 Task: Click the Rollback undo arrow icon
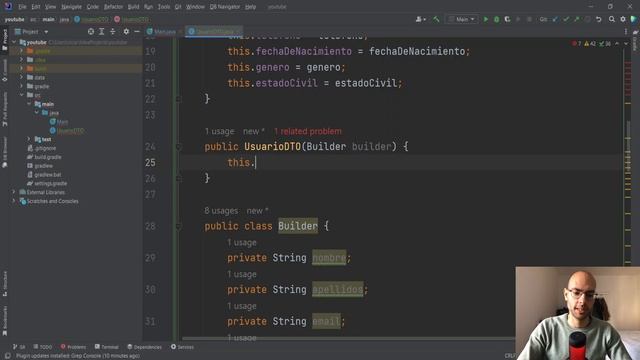pyautogui.click(x=598, y=19)
